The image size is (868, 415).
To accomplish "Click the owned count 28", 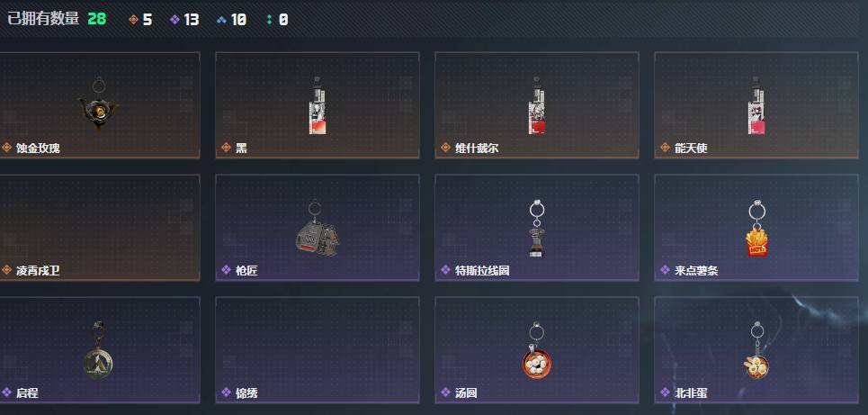I will pos(97,19).
